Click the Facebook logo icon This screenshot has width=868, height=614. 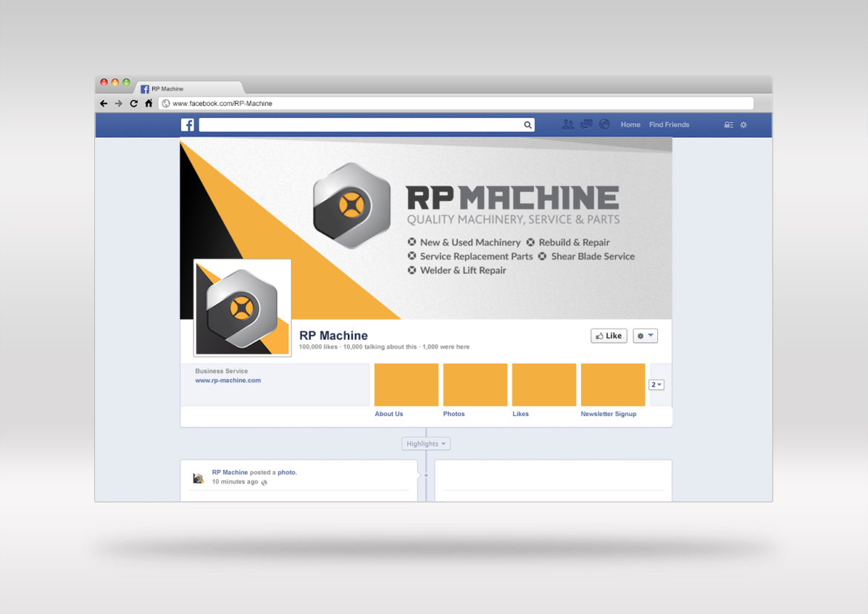click(188, 125)
